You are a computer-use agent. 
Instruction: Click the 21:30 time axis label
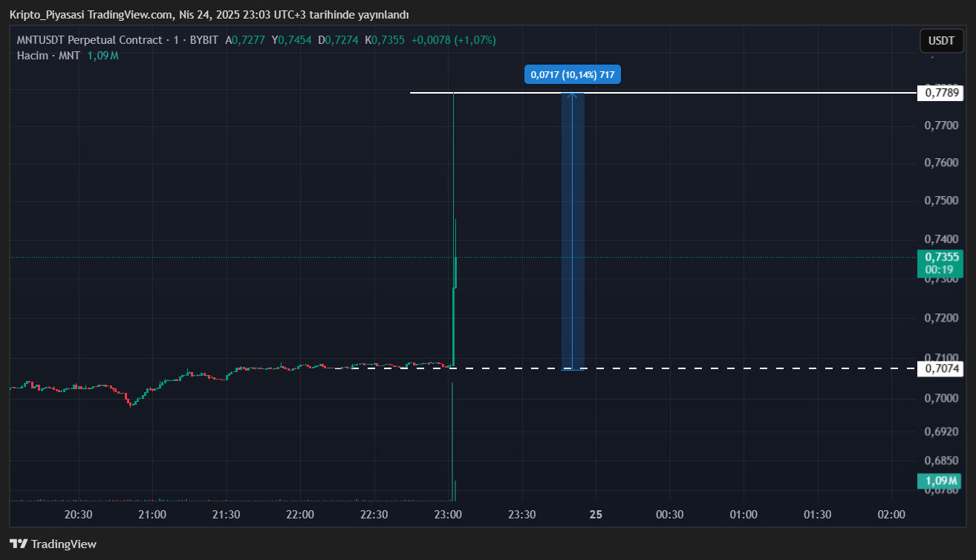(x=226, y=515)
